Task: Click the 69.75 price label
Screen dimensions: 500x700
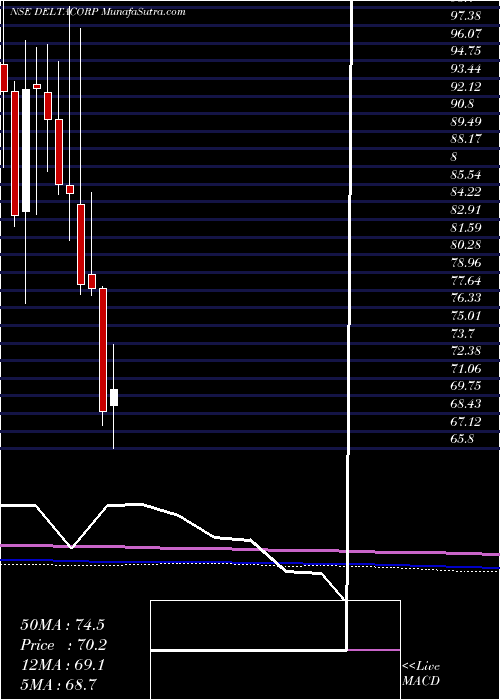Action: pyautogui.click(x=466, y=386)
